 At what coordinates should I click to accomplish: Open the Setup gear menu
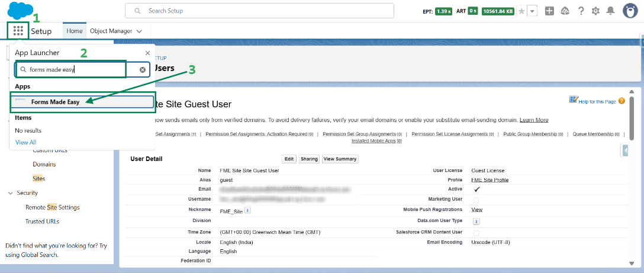click(595, 11)
